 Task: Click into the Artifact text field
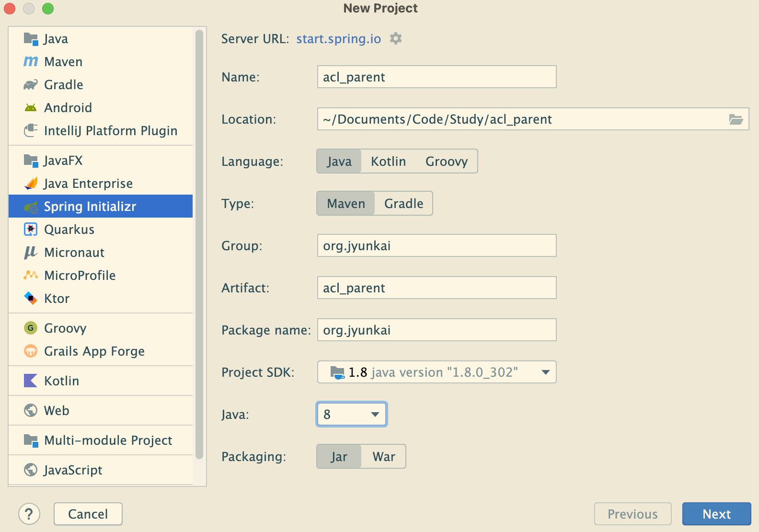[x=437, y=288]
